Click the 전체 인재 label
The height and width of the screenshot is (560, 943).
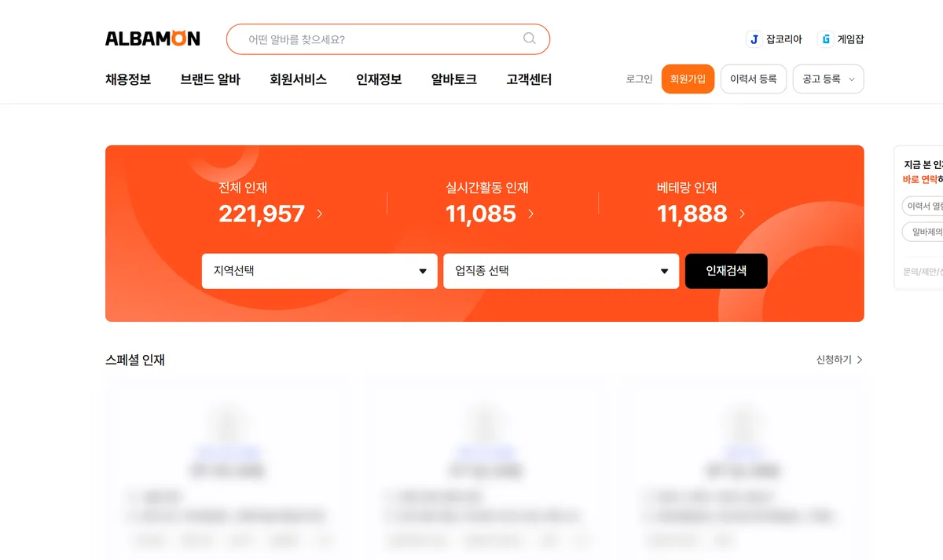pos(243,188)
